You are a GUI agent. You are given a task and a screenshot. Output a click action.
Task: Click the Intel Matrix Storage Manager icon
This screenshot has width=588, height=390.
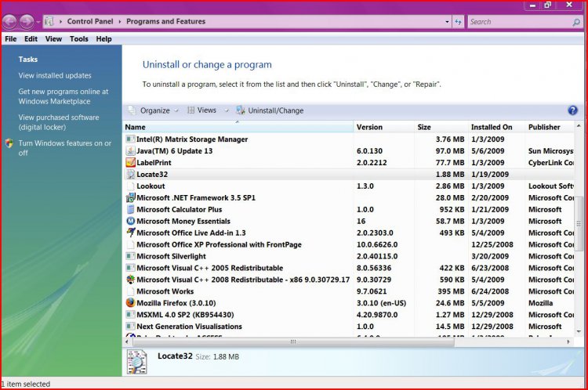pyautogui.click(x=130, y=139)
